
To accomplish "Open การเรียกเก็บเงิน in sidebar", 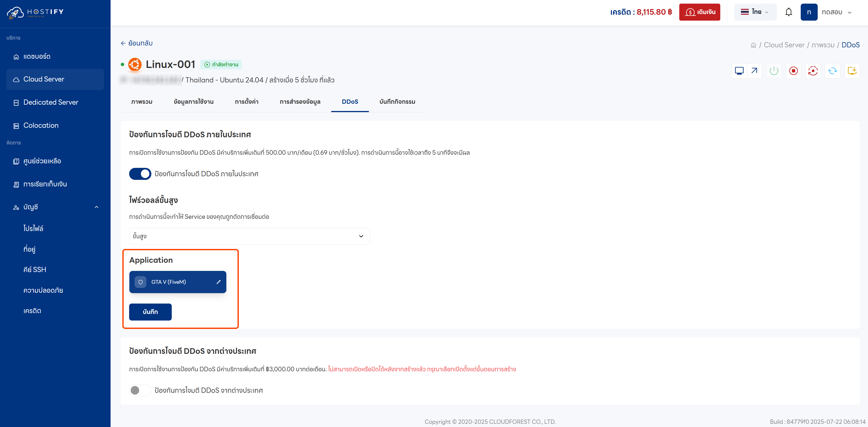I will pos(55,184).
